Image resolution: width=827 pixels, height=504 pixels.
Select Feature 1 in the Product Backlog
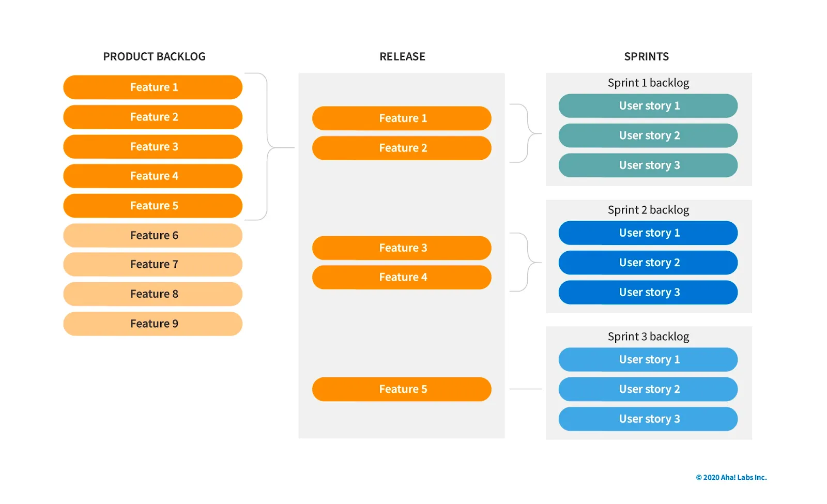point(152,87)
